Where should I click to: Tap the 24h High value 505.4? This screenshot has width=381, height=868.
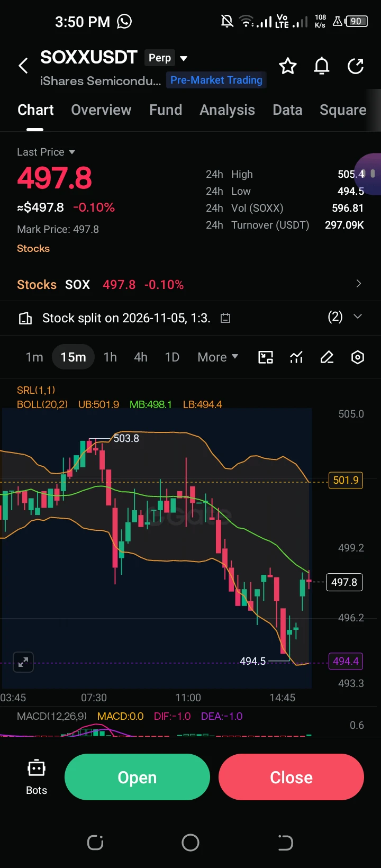coord(351,174)
